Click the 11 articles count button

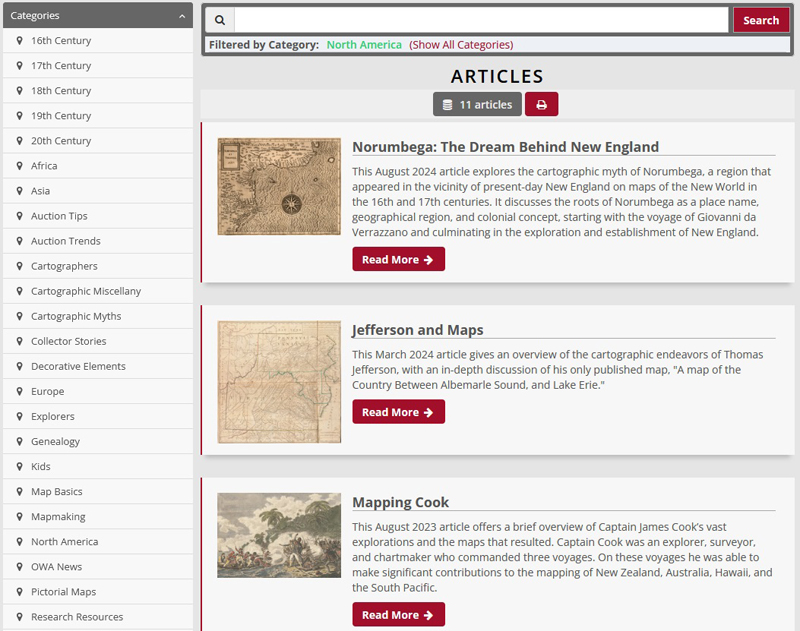[x=477, y=104]
